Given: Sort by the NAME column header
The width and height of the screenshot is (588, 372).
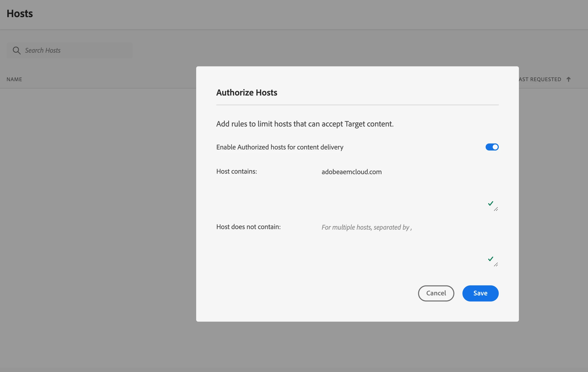Looking at the screenshot, I should click(14, 79).
